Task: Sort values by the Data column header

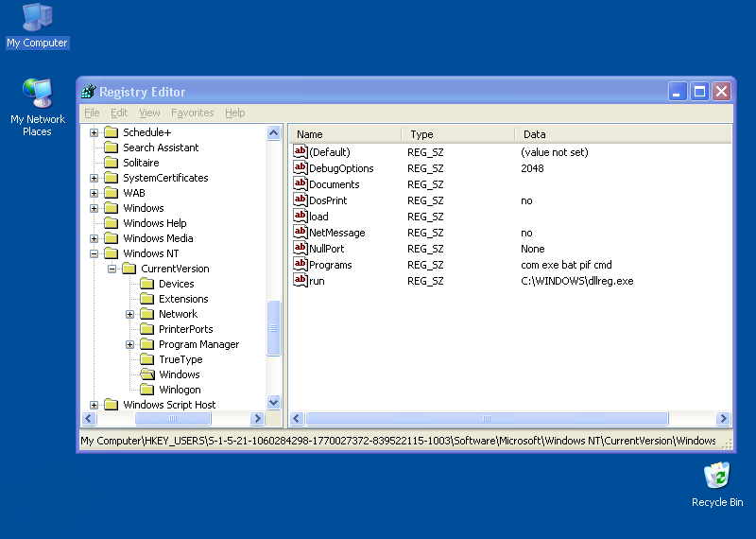Action: point(624,134)
